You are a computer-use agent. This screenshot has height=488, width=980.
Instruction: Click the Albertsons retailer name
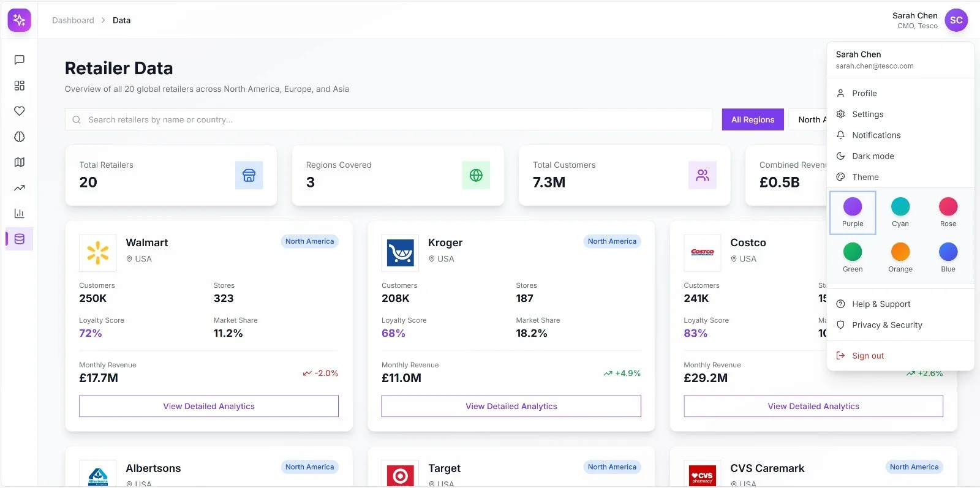point(153,468)
